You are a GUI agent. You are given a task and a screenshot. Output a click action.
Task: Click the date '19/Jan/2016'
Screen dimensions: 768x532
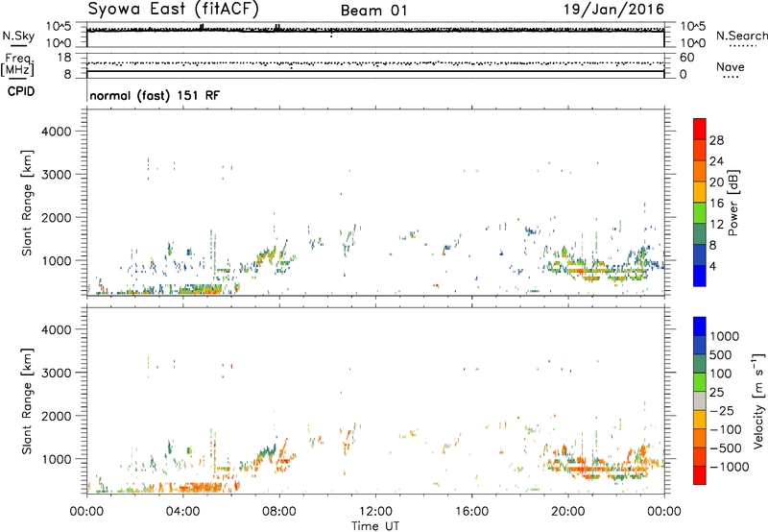pyautogui.click(x=613, y=10)
